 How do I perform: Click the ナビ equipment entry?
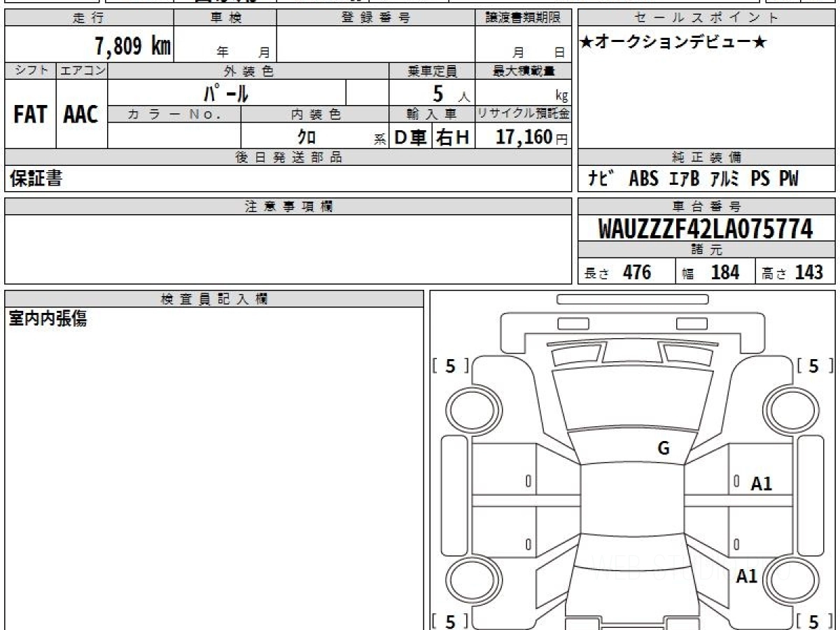click(601, 178)
